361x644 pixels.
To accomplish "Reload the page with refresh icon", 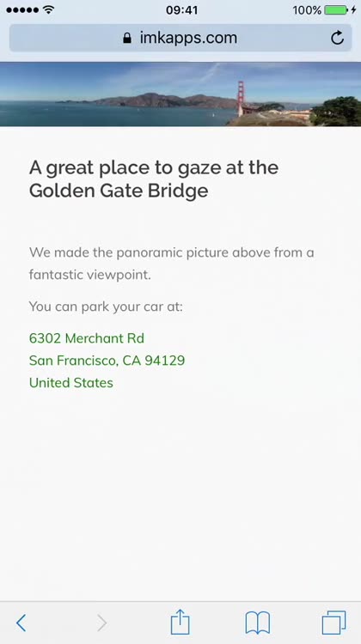I will coord(337,38).
